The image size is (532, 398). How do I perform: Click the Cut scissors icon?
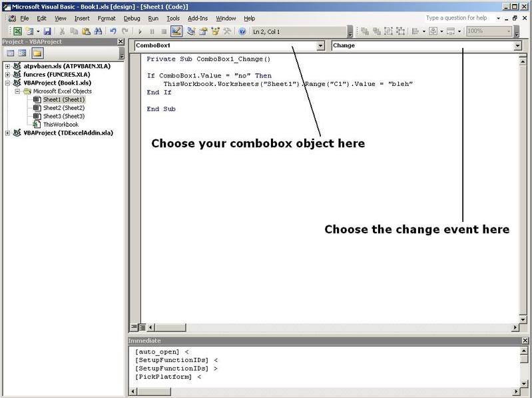coord(62,31)
